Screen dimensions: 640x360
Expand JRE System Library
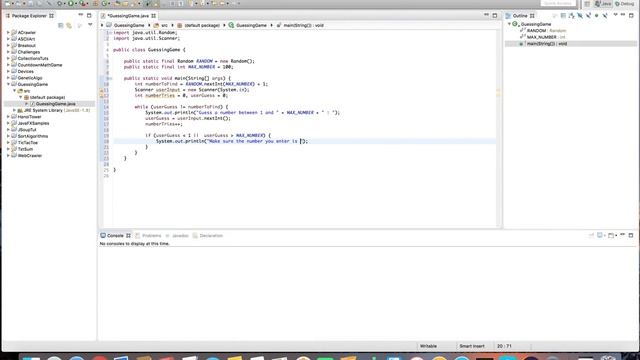click(x=15, y=110)
